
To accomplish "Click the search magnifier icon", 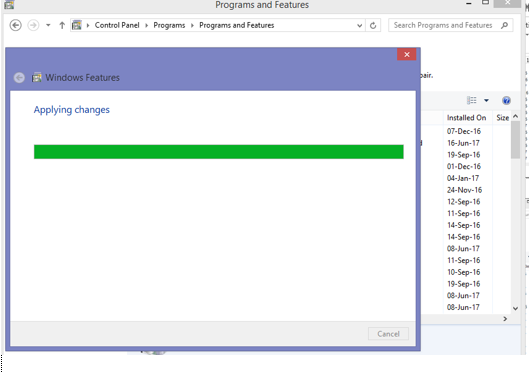I will (504, 25).
